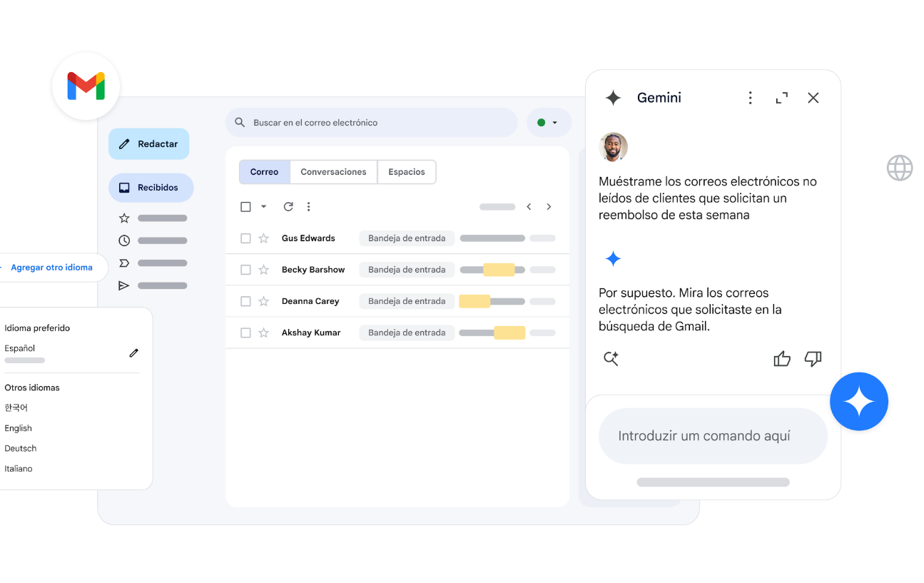This screenshot has width=924, height=583.
Task: Open the Gemini three-dot options menu
Action: (750, 97)
